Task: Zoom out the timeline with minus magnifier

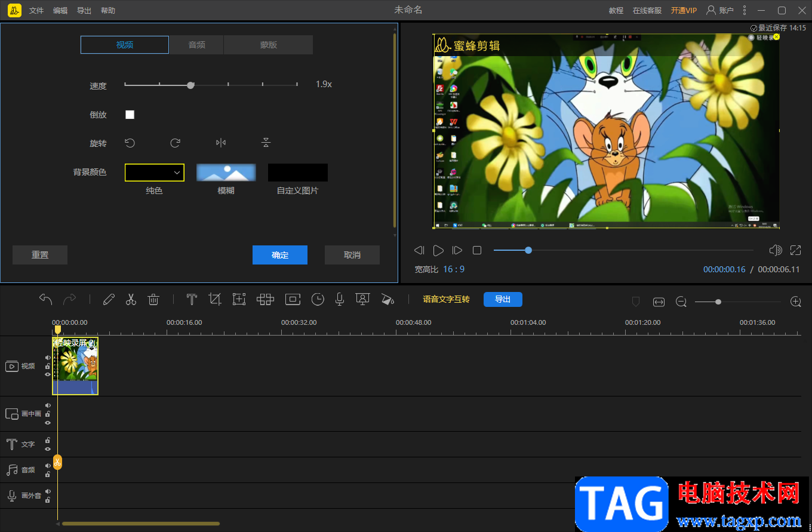Action: pos(681,302)
